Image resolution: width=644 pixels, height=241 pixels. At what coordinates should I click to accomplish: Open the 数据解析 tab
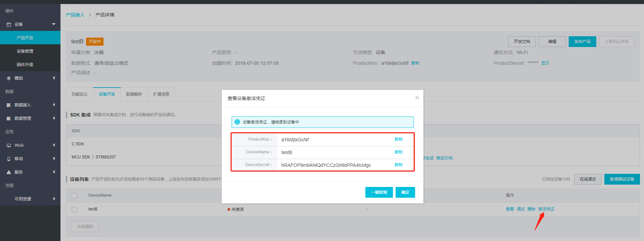pos(134,94)
